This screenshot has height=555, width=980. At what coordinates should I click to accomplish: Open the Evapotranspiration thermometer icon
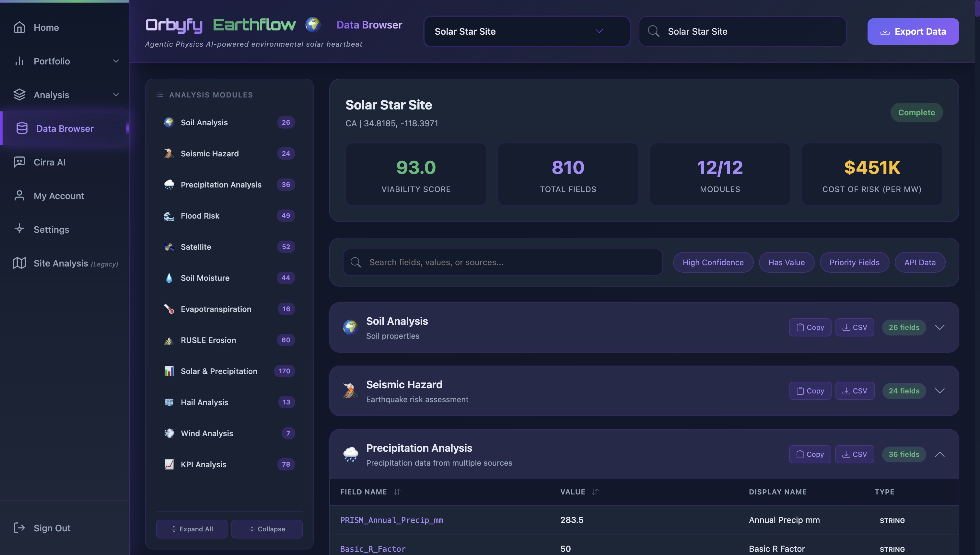pyautogui.click(x=169, y=309)
